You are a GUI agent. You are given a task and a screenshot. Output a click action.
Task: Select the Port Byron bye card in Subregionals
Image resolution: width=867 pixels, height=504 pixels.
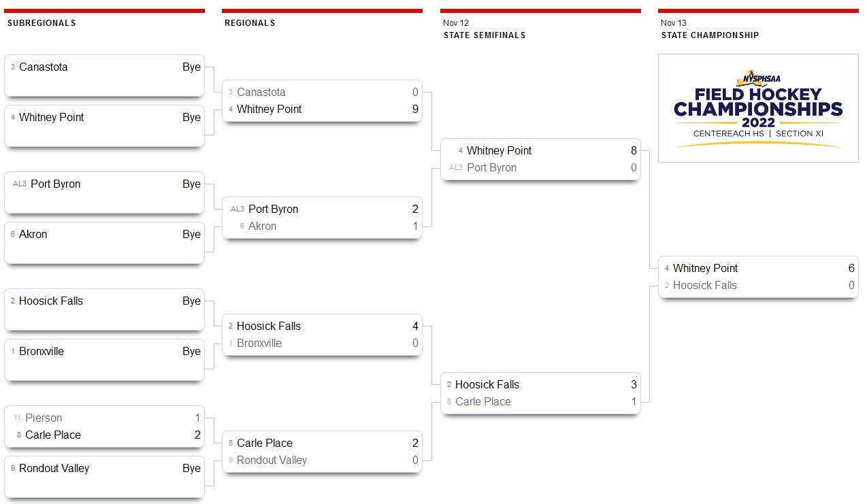click(104, 192)
